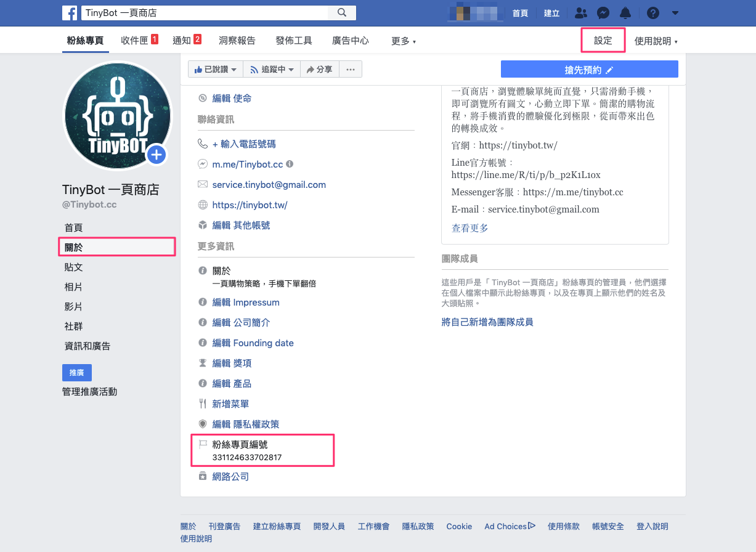Click the 輸入電話號碼 link
Image resolution: width=756 pixels, height=552 pixels.
pyautogui.click(x=244, y=144)
